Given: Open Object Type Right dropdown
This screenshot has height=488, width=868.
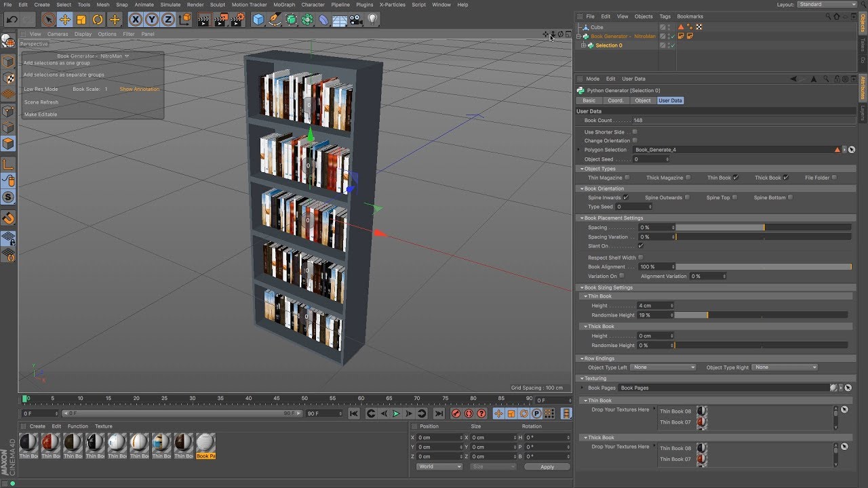Looking at the screenshot, I should tap(785, 367).
